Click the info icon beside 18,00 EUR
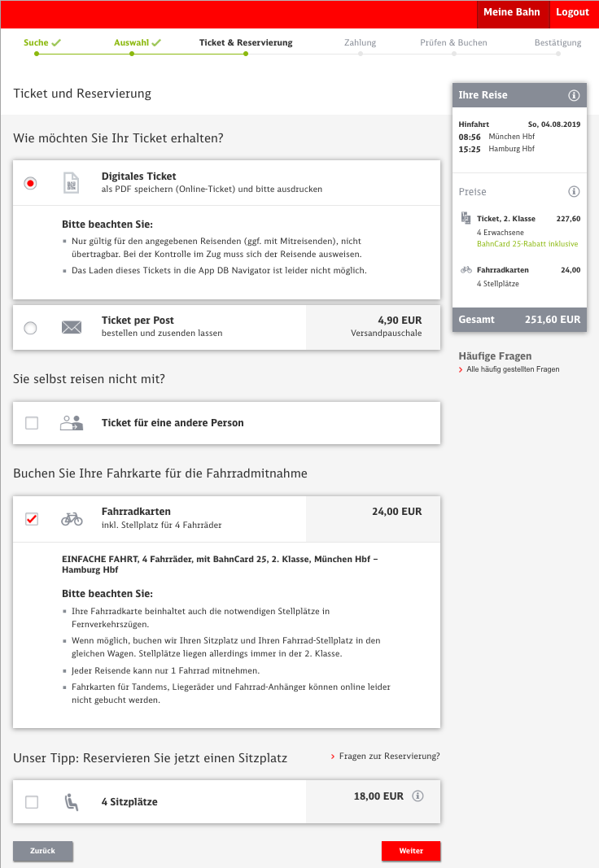Image resolution: width=599 pixels, height=868 pixels. click(418, 796)
